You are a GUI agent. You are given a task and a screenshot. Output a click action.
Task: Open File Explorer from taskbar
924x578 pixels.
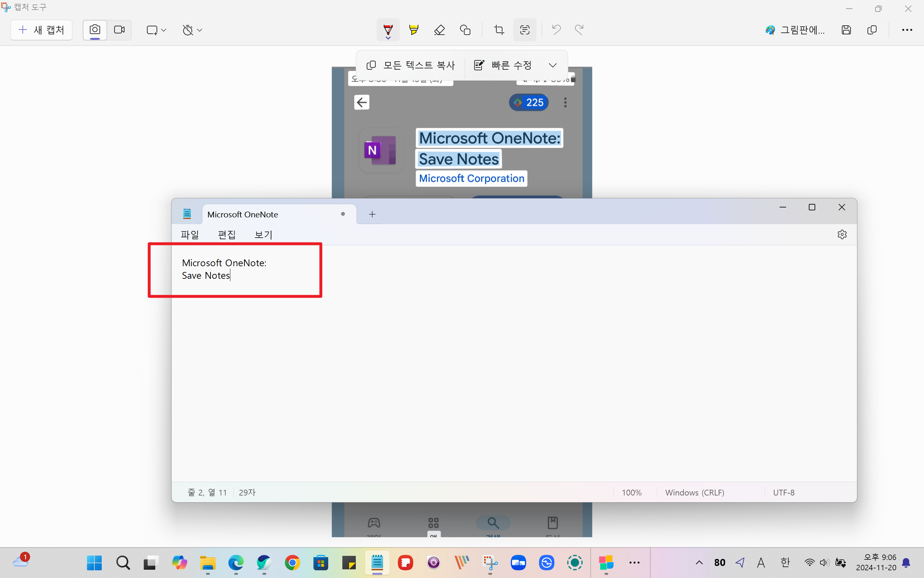pos(207,563)
